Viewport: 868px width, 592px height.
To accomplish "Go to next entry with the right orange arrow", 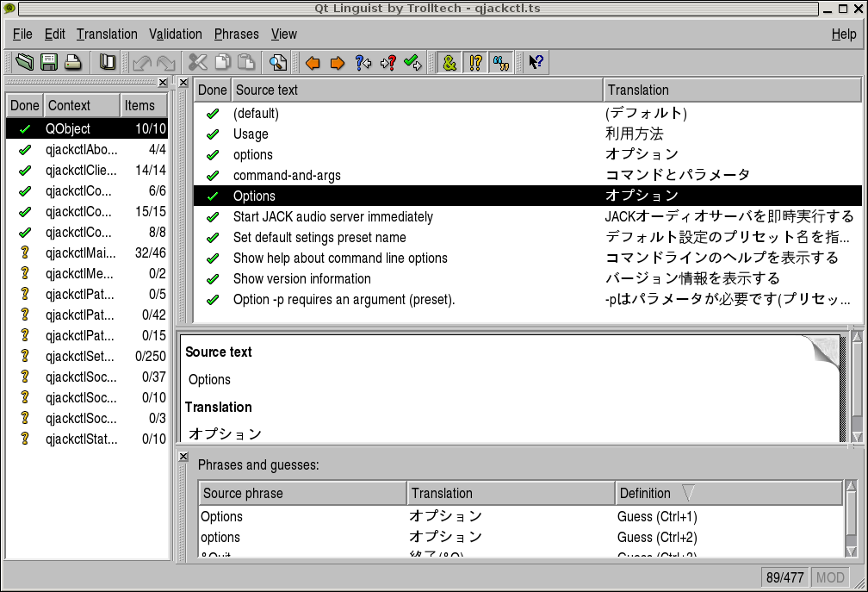I will click(338, 63).
